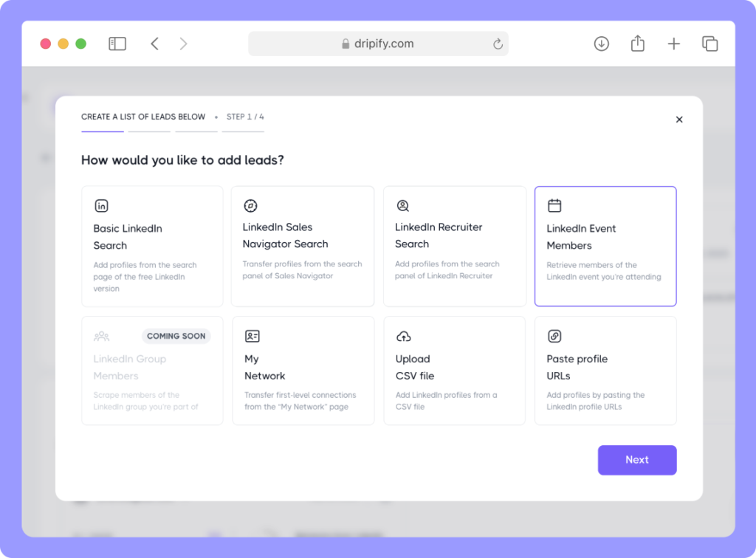Click "Add LinkedIn profiles from a CSV file" text
756x558 pixels.
(446, 401)
